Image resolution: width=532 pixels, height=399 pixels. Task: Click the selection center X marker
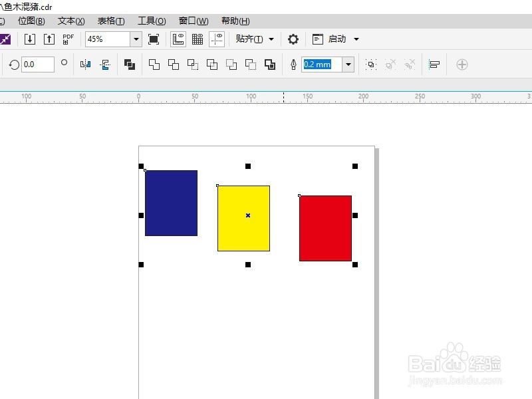pos(248,215)
